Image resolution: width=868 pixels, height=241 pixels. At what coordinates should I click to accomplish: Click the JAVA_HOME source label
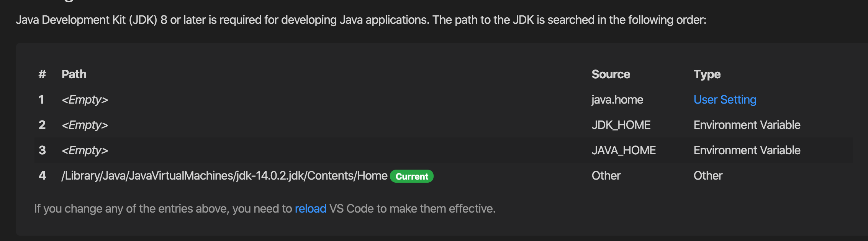(x=624, y=150)
